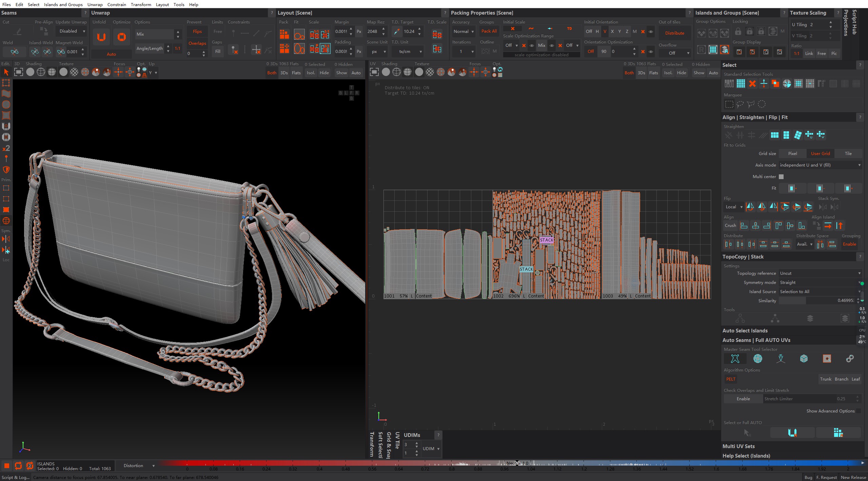Click the x2 tool in left toolbar
The height and width of the screenshot is (481, 868).
click(6, 148)
